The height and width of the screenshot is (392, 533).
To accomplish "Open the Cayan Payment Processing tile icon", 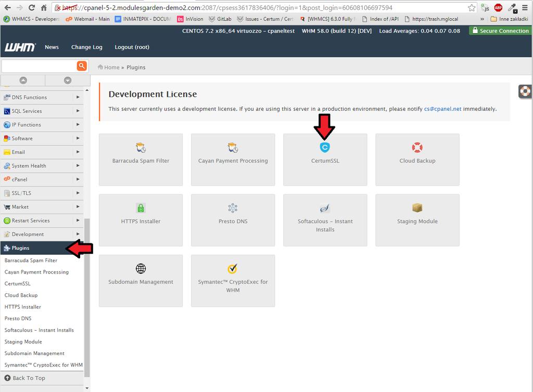I will pyautogui.click(x=233, y=147).
